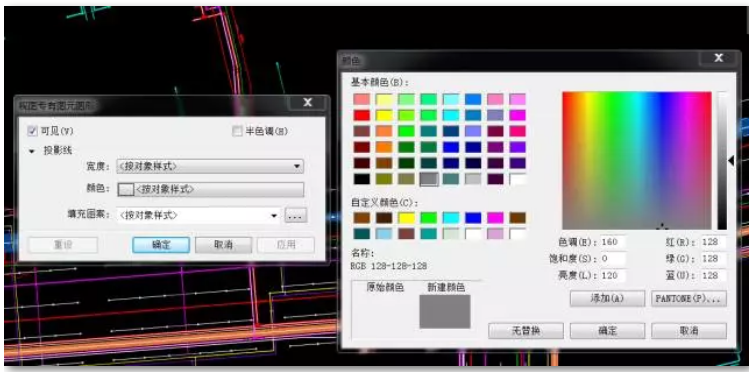Viewport: 754px width, 372px height.
Task: Click the 绿(G) value field
Action: 713,259
